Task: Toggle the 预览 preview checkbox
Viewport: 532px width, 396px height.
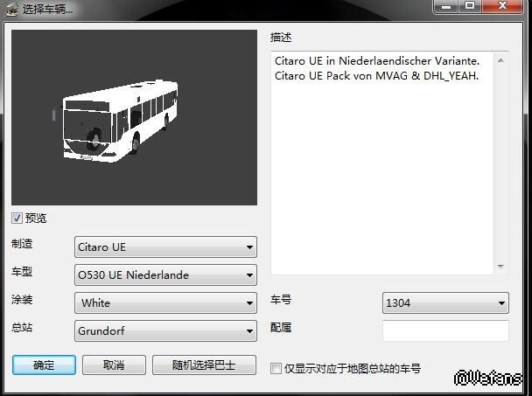Action: tap(17, 218)
